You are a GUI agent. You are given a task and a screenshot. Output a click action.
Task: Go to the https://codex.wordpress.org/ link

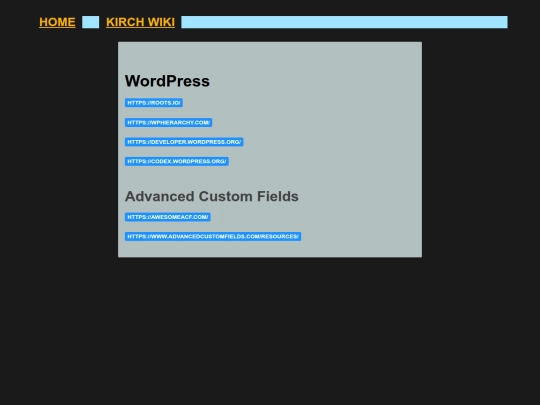[x=177, y=161]
